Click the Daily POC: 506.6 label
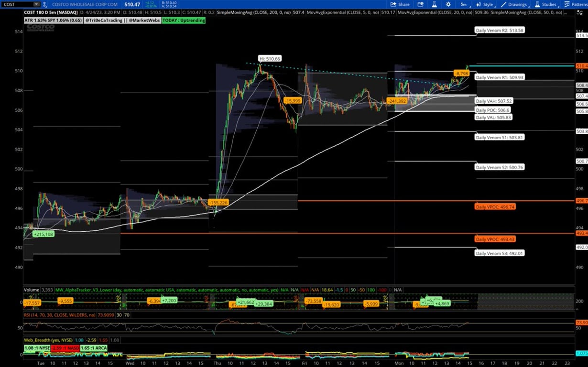 493,110
